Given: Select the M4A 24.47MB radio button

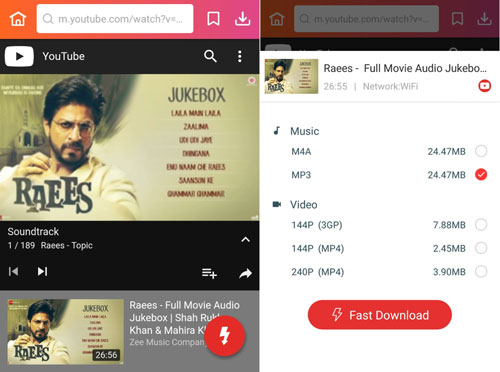Looking at the screenshot, I should pos(481,151).
